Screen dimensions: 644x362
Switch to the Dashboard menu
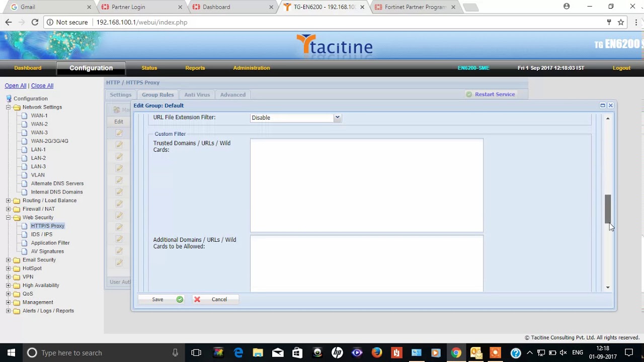(28, 68)
